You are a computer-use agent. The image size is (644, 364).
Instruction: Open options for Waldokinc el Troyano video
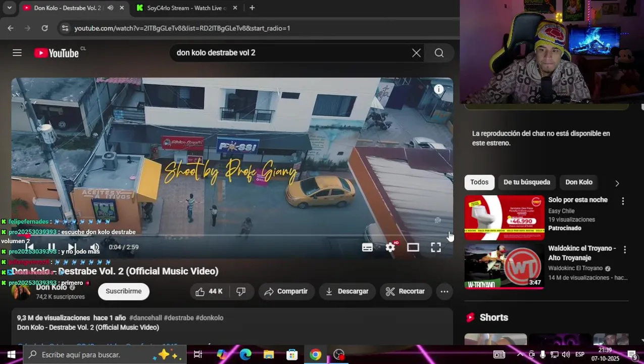(x=625, y=250)
